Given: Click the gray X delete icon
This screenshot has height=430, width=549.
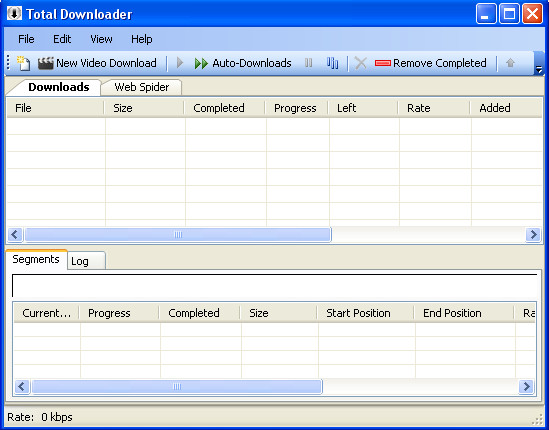Looking at the screenshot, I should click(x=360, y=63).
